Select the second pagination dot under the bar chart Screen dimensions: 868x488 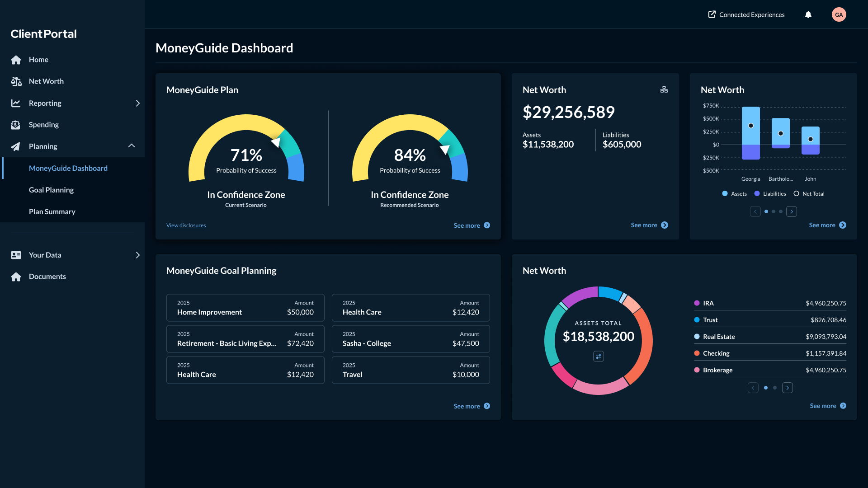tap(774, 211)
